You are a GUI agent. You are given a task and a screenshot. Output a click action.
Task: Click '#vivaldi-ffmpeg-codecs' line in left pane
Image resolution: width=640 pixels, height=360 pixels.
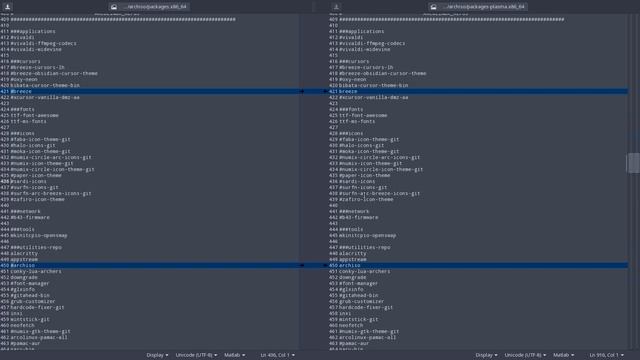pyautogui.click(x=43, y=43)
